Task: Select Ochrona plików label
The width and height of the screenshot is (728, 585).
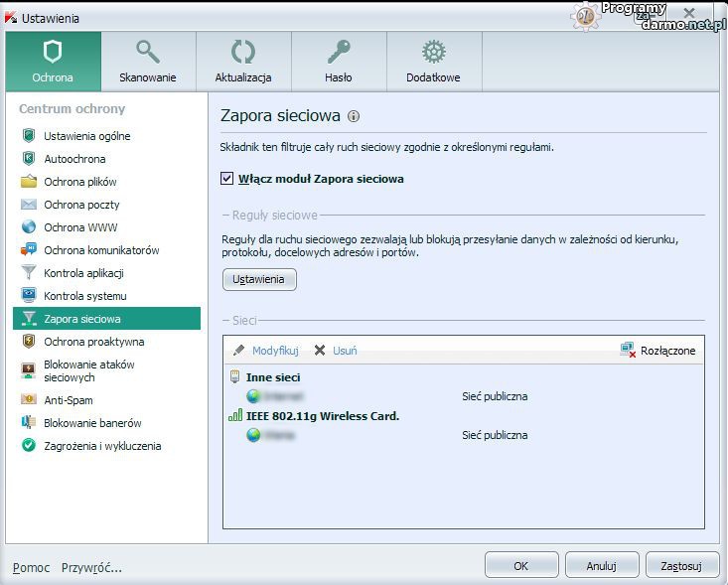Action: tap(80, 182)
